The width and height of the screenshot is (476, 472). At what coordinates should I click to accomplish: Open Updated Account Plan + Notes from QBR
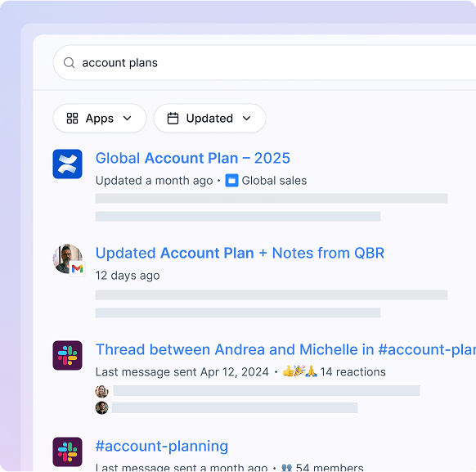(240, 253)
